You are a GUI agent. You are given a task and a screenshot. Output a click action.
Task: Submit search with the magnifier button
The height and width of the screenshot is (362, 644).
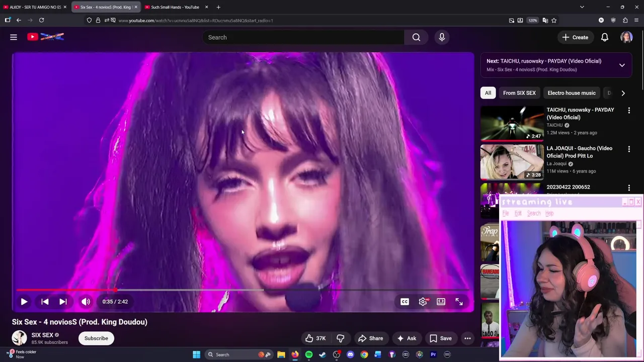[416, 37]
